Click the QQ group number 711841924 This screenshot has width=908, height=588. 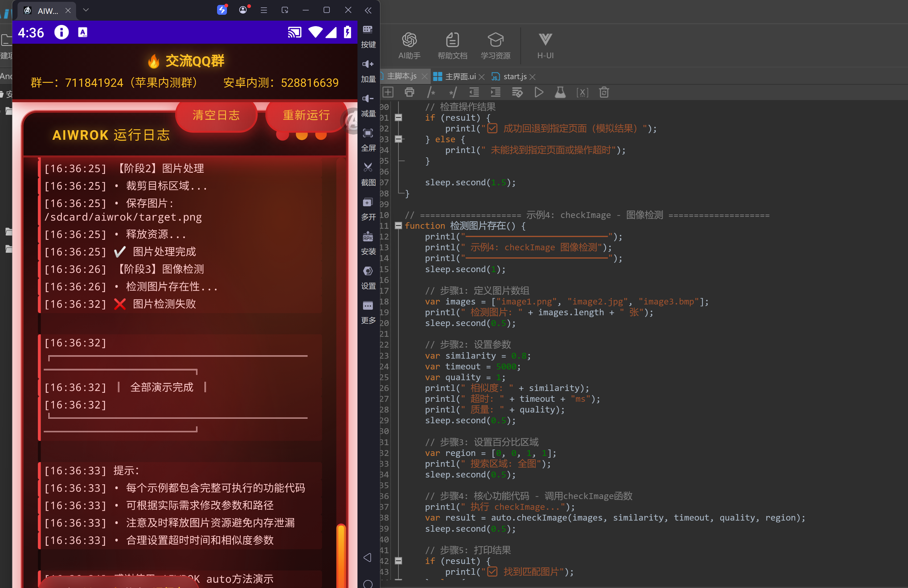pos(94,83)
